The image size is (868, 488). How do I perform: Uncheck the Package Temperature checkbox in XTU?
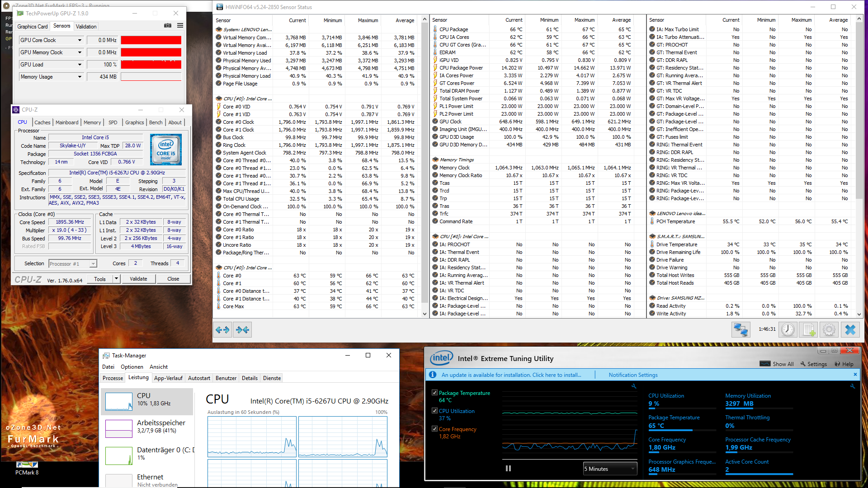pyautogui.click(x=434, y=393)
